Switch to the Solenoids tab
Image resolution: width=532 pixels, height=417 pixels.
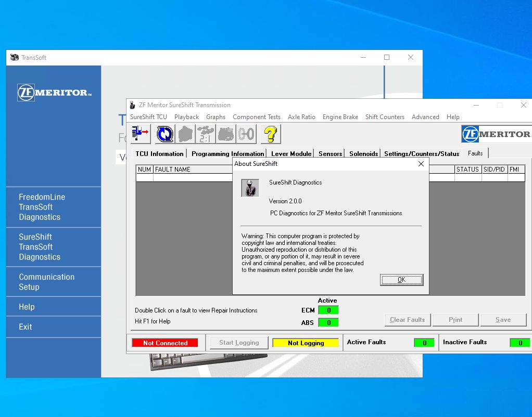point(363,153)
